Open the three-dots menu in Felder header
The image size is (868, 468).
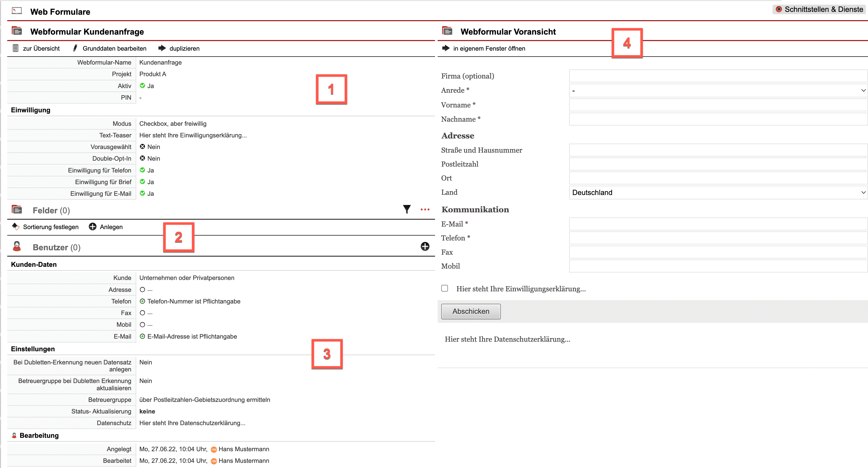tap(425, 210)
